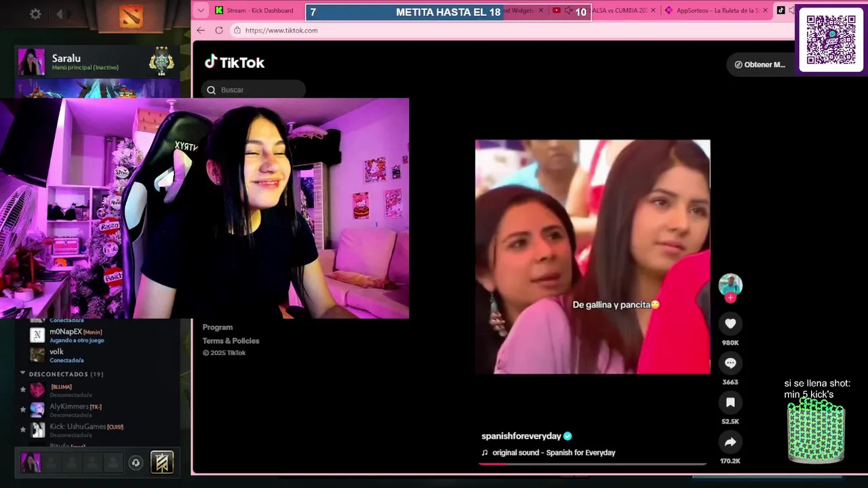Image resolution: width=868 pixels, height=488 pixels.
Task: Open spanishforeveryday profile name
Action: tap(521, 436)
